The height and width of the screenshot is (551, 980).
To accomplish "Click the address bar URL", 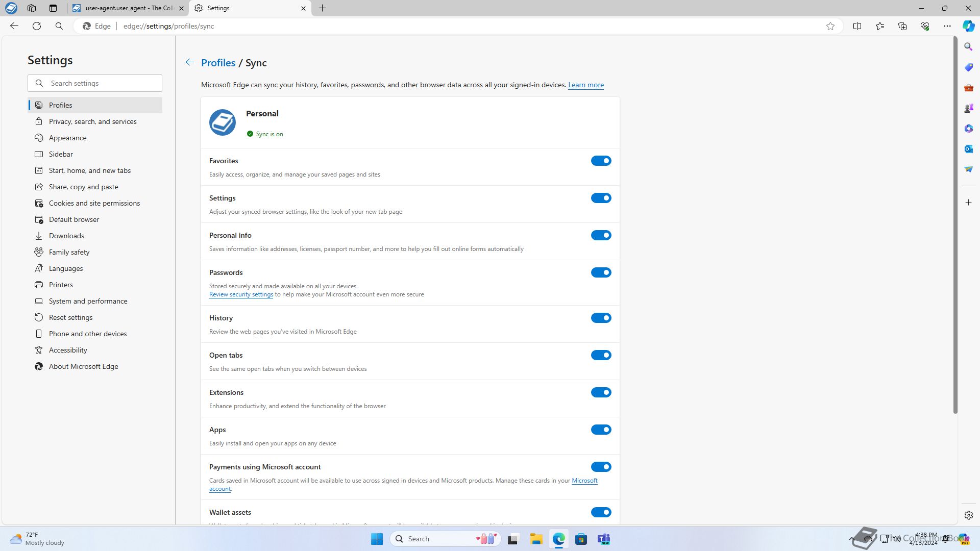I will (168, 26).
